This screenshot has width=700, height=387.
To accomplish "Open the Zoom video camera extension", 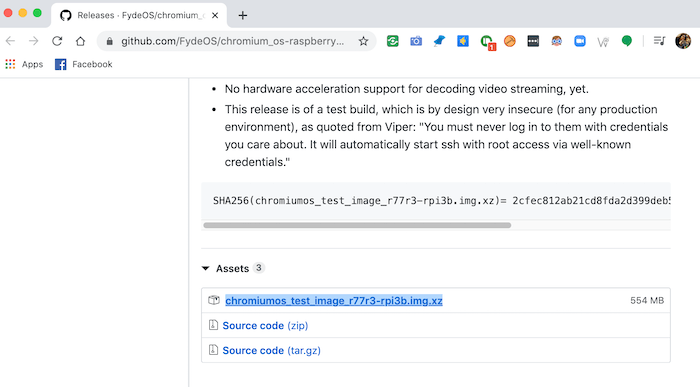I will click(x=579, y=41).
